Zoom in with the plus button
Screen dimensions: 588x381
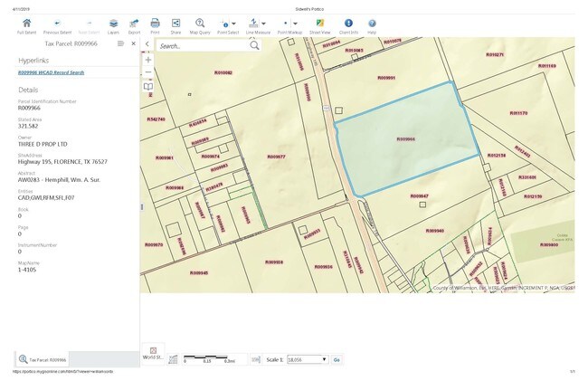click(x=148, y=59)
